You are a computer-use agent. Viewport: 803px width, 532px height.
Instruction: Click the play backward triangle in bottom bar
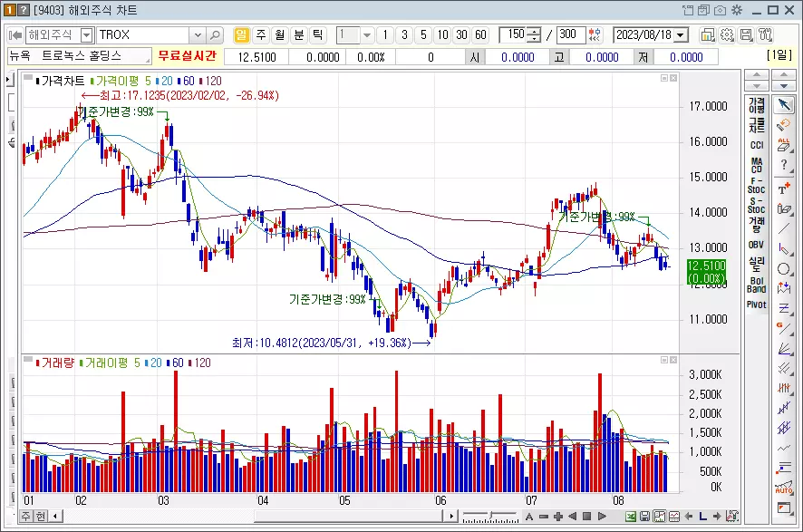(x=573, y=516)
